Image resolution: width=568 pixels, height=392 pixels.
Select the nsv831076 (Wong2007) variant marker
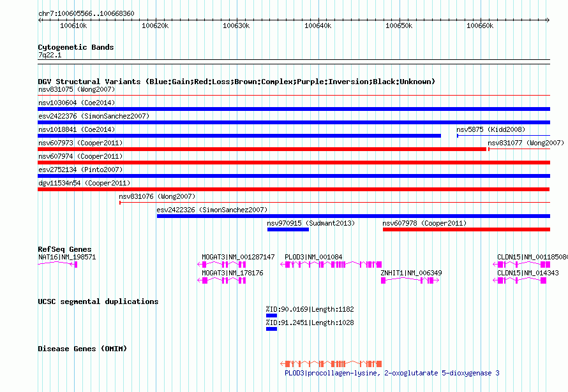(120, 203)
